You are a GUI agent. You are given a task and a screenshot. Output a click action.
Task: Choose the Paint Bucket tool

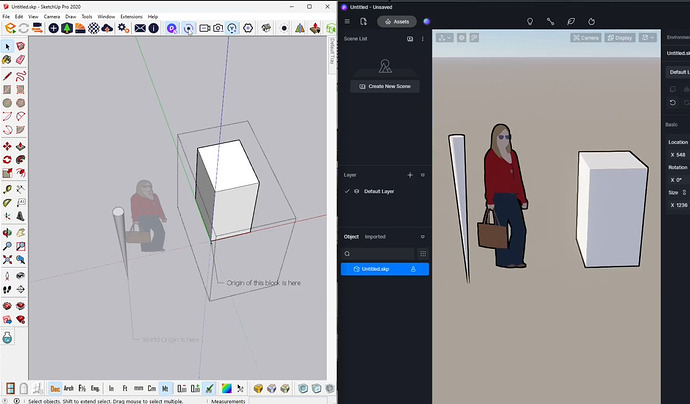(x=7, y=59)
